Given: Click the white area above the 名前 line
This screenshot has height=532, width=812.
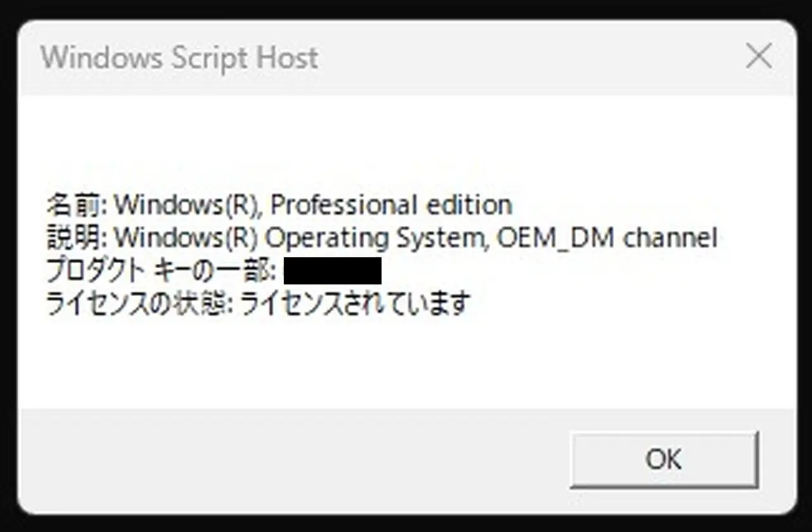Looking at the screenshot, I should tap(406, 146).
